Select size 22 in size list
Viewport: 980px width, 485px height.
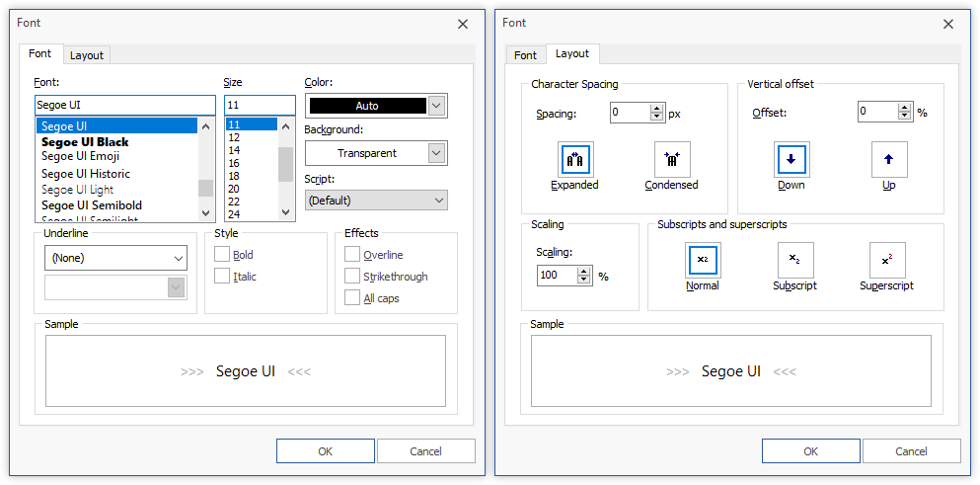pos(252,202)
